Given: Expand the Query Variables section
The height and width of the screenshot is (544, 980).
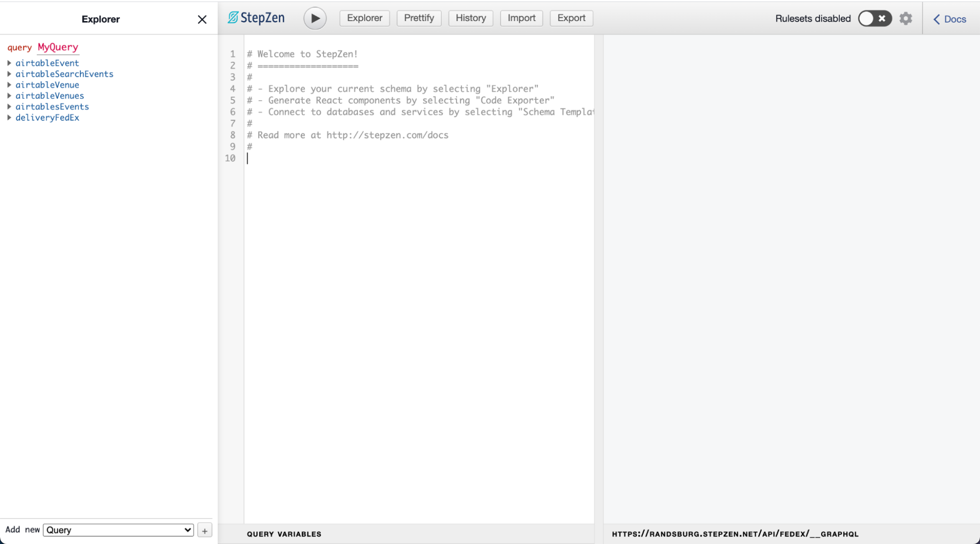Looking at the screenshot, I should coord(284,534).
